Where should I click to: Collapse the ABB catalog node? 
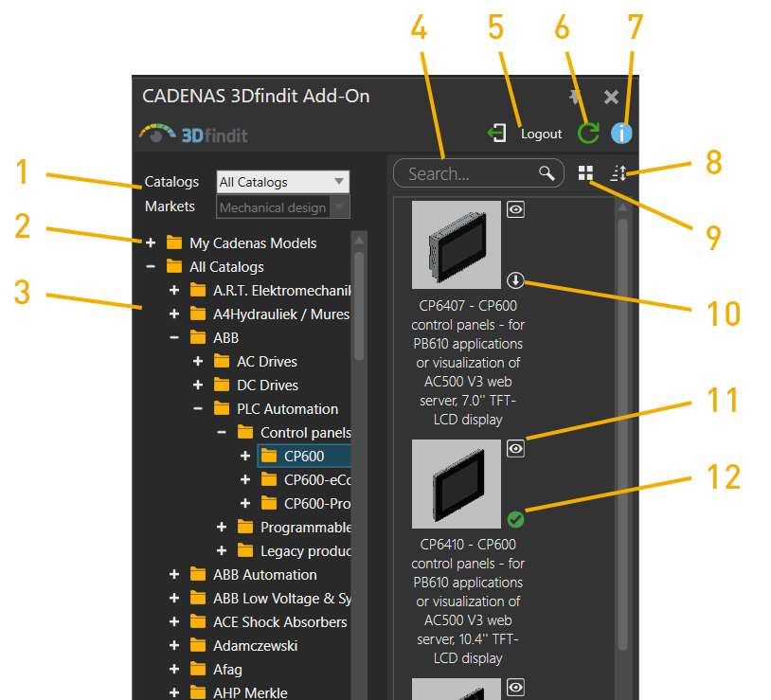174,338
